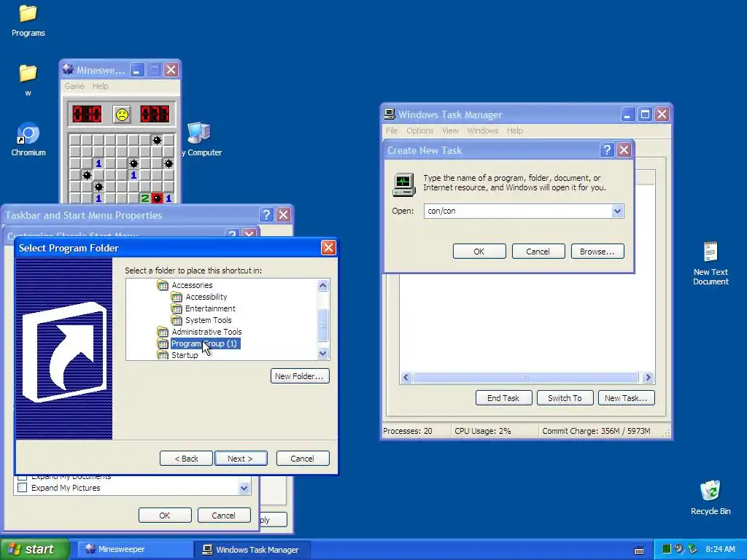The width and height of the screenshot is (747, 560).
Task: Click Commit Charge status bar text
Action: 596,431
